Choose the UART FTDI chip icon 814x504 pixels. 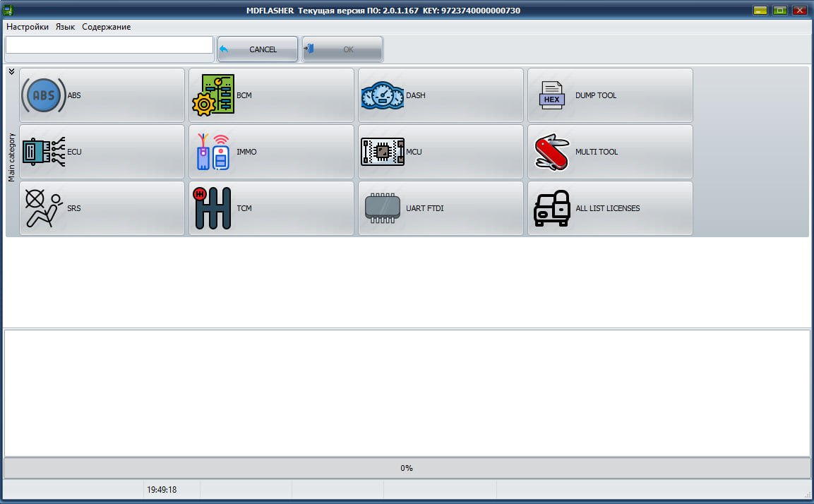(383, 208)
